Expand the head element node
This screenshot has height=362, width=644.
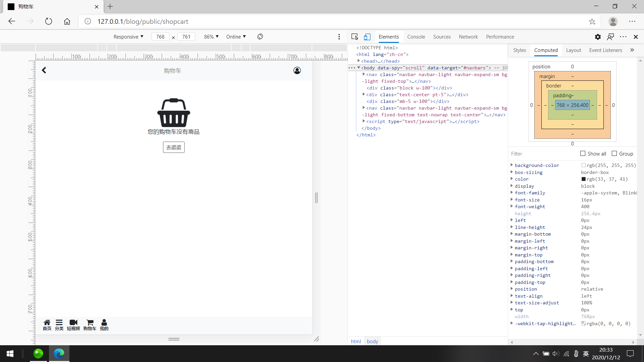coord(359,61)
